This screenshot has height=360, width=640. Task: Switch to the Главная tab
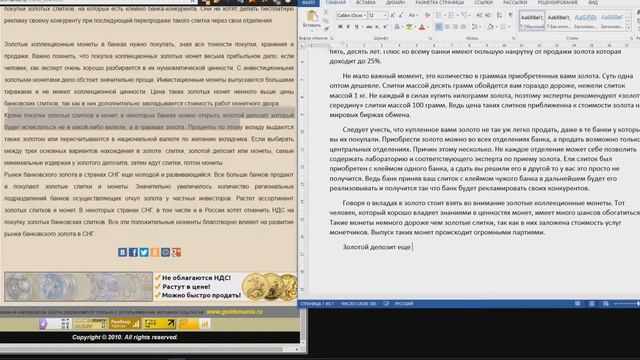[336, 2]
